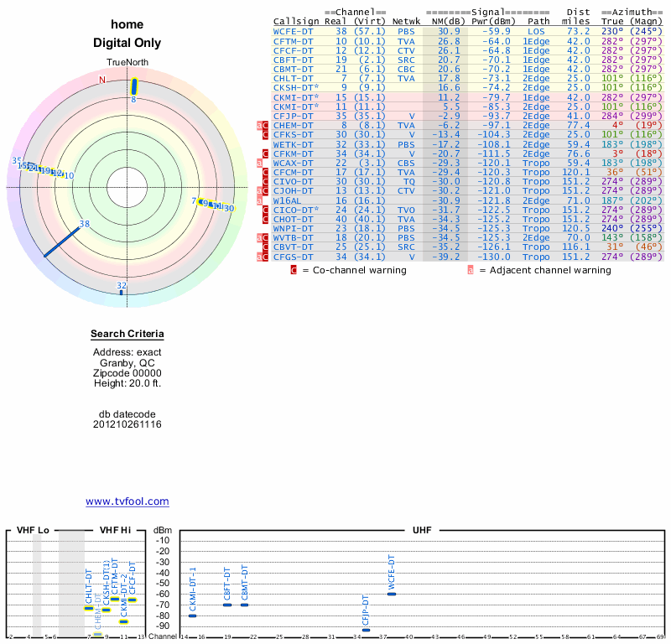
Task: Click the CBVT-DT callsign
Action: point(293,247)
